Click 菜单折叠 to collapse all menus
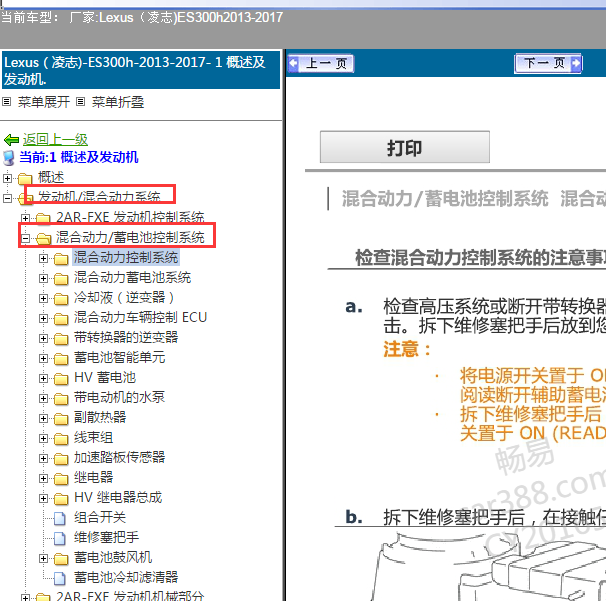 click(x=118, y=102)
